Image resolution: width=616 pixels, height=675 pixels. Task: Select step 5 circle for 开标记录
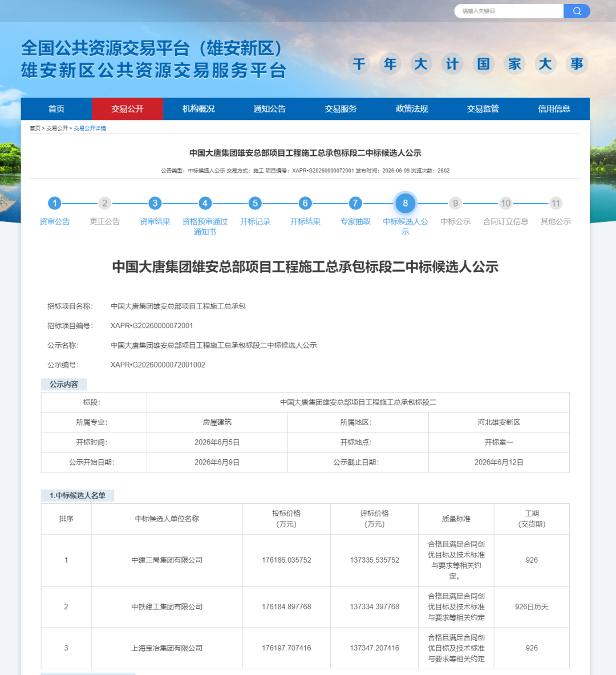point(255,203)
